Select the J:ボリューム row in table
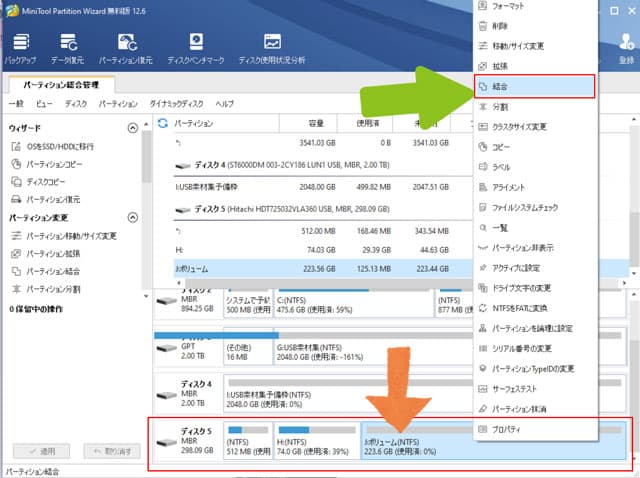Screen dimensions: 640x478 tap(322, 269)
